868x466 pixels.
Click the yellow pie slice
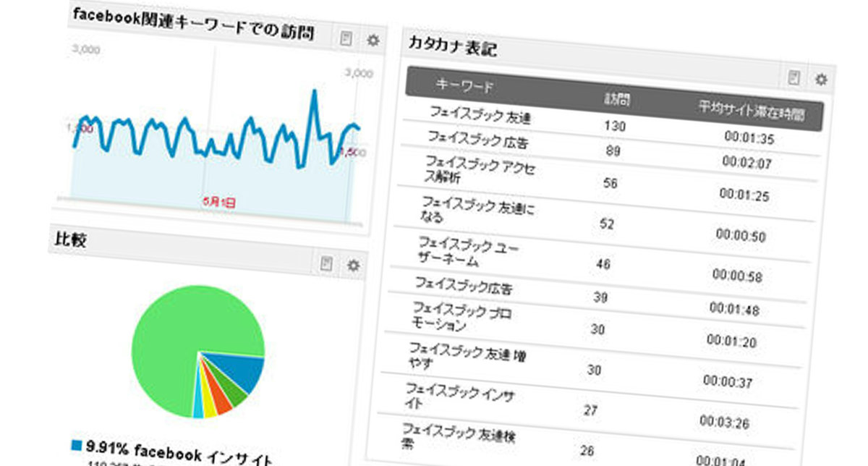pyautogui.click(x=208, y=407)
